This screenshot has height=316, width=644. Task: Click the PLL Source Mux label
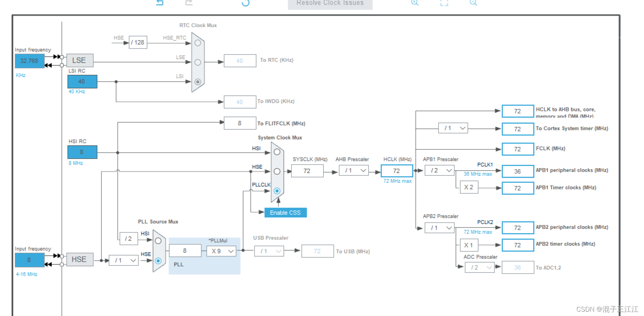click(x=158, y=222)
